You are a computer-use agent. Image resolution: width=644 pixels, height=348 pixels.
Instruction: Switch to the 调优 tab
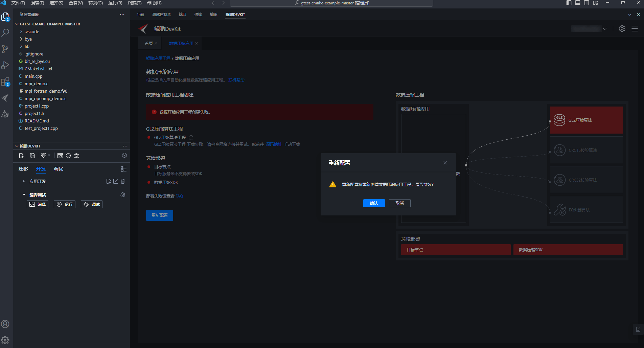tap(59, 169)
